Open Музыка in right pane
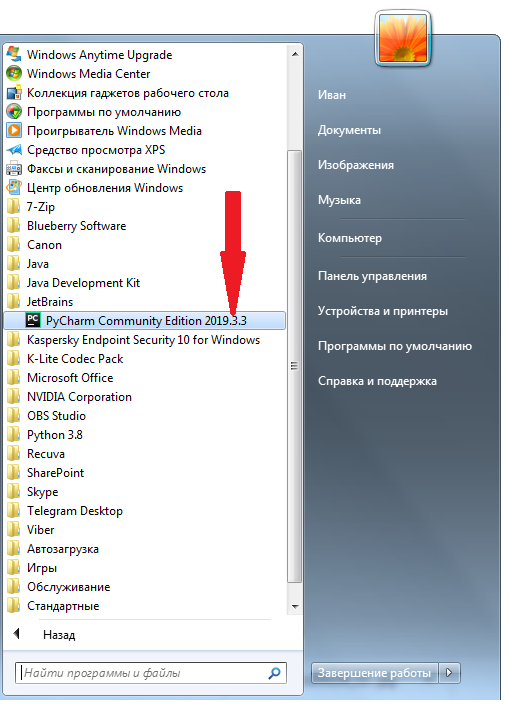Viewport: 518px width, 721px height. [339, 200]
